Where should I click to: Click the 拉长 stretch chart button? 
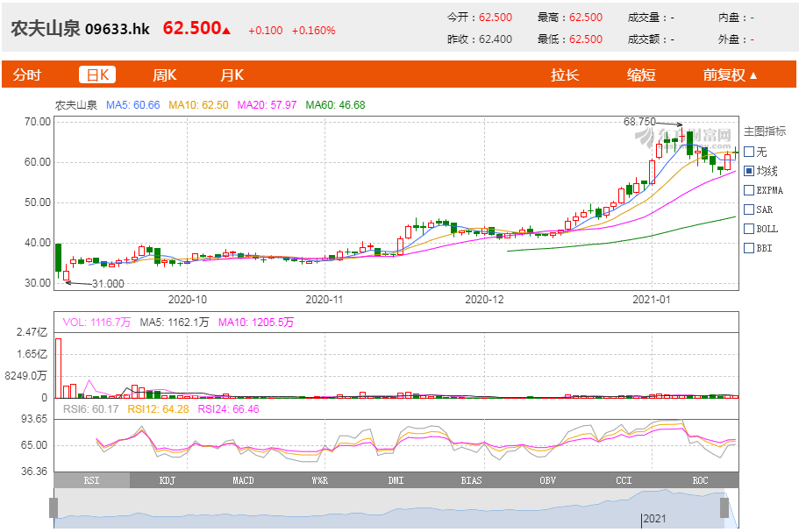565,74
